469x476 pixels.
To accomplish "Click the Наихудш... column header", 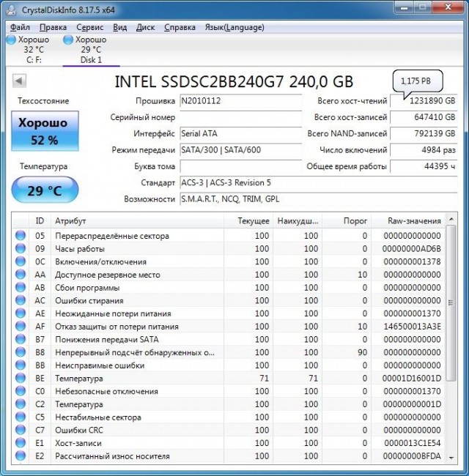I will pyautogui.click(x=298, y=220).
